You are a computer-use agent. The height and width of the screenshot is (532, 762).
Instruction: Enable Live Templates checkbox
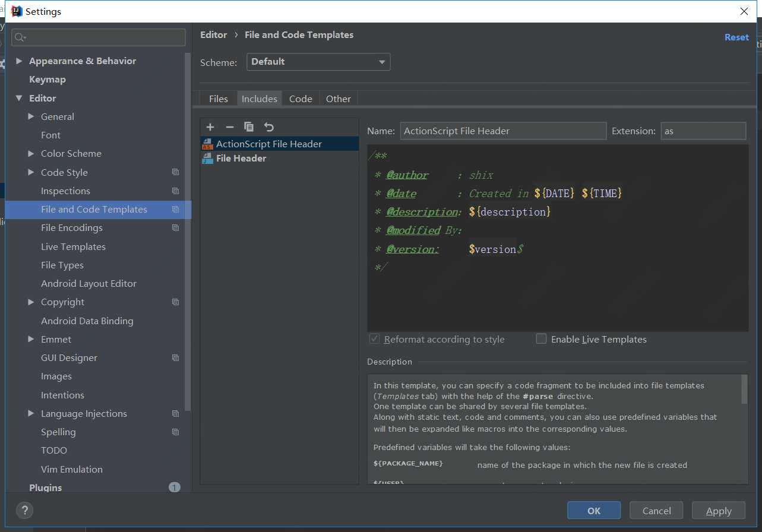pyautogui.click(x=541, y=339)
